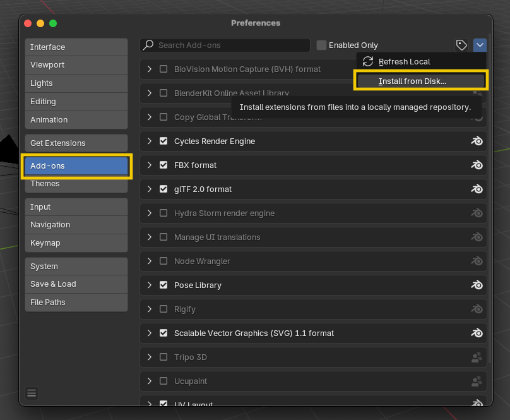Click Blender logo on FBX format row
The width and height of the screenshot is (510, 420).
(477, 165)
